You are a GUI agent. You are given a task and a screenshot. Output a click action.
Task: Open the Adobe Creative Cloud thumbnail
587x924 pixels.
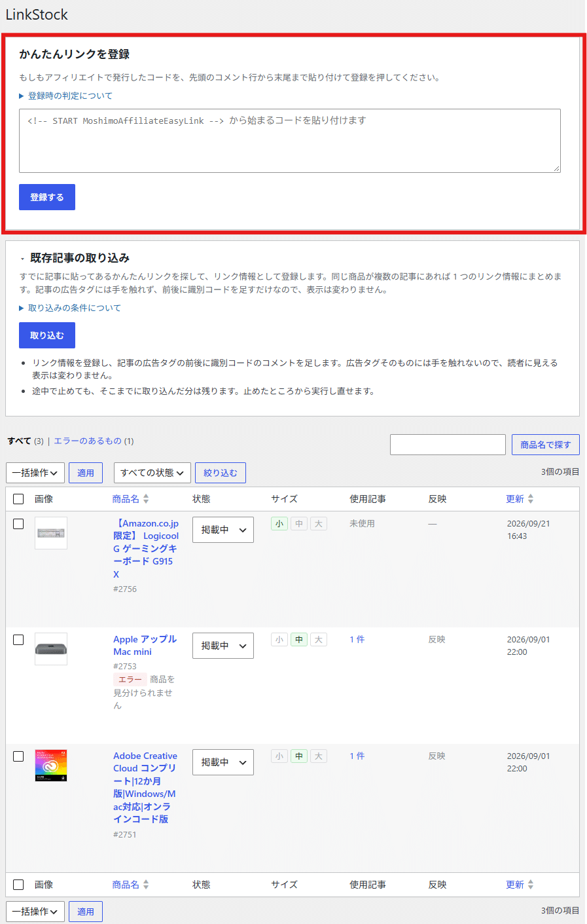51,766
